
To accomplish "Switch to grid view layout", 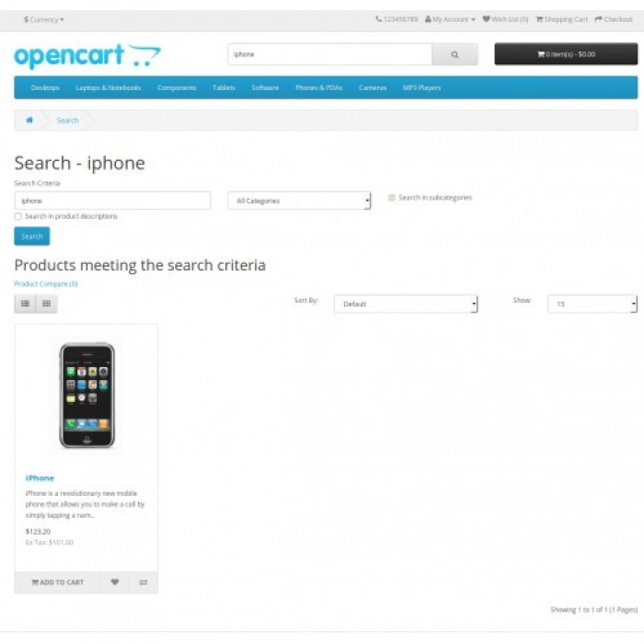I will pos(46,304).
